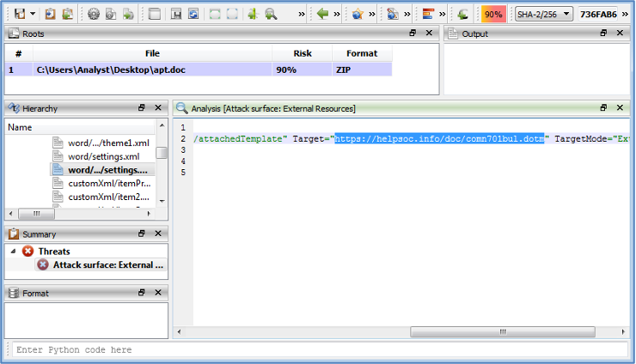Image resolution: width=636 pixels, height=364 pixels.
Task: Click line number 3 in Analysis
Action: (183, 150)
